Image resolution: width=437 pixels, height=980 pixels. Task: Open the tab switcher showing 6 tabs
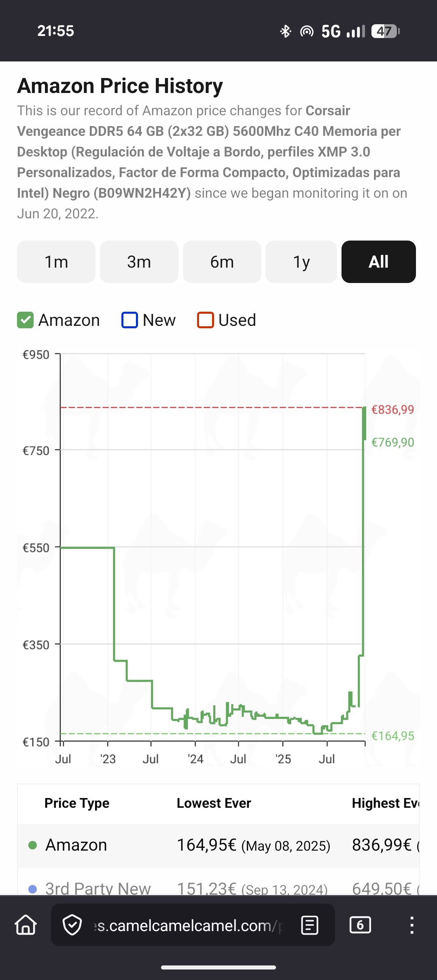(360, 925)
